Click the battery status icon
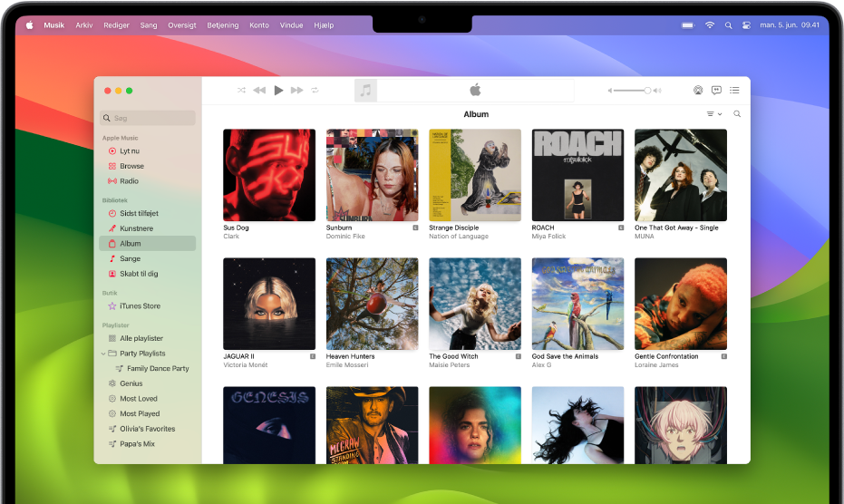Screen dimensions: 844x504 (x=688, y=25)
